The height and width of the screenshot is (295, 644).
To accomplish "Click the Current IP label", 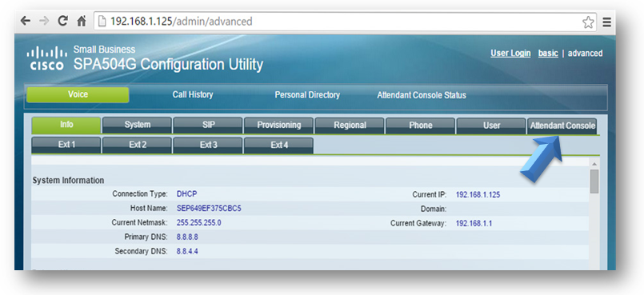I will pos(430,195).
